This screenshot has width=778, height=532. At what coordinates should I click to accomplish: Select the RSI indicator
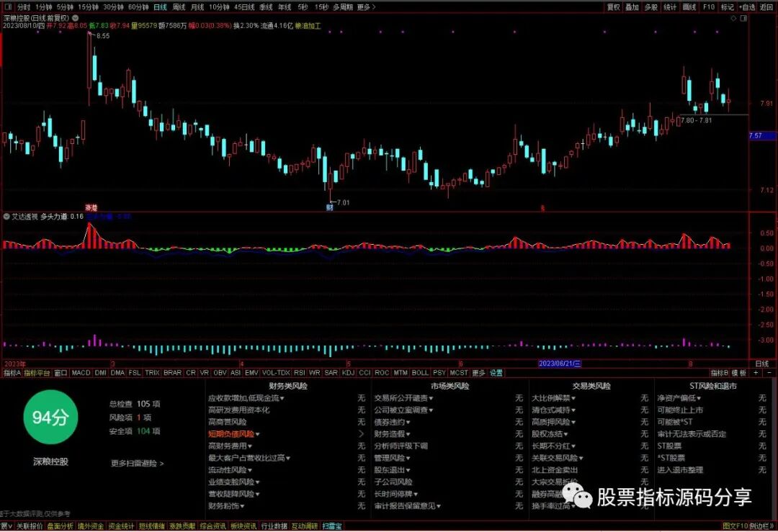pyautogui.click(x=299, y=373)
